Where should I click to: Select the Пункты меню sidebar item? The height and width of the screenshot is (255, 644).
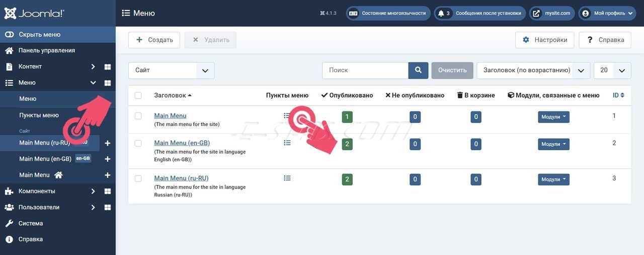pos(39,115)
